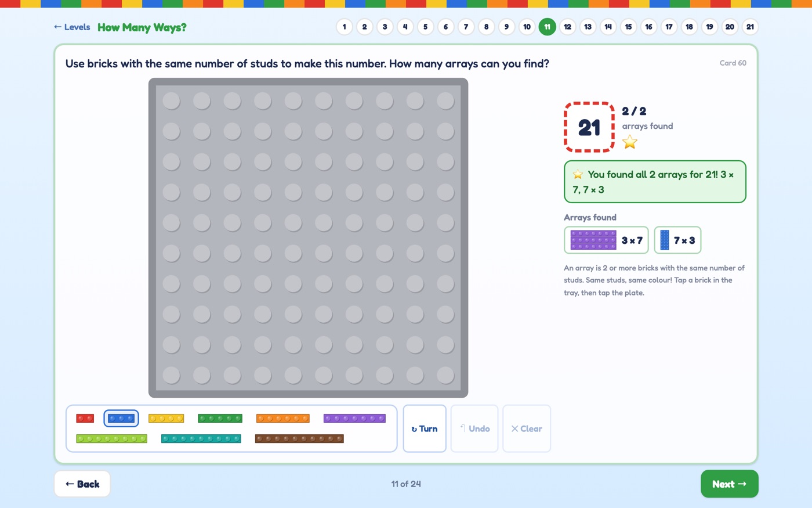Tap the top-left stud on the baseplate
The image size is (812, 508).
(x=171, y=101)
